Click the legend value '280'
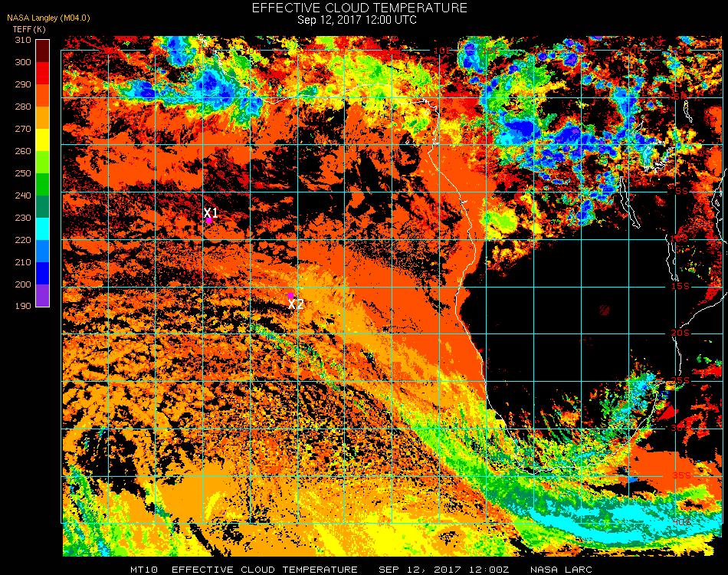Viewport: 728px width, 575px height. click(x=23, y=107)
